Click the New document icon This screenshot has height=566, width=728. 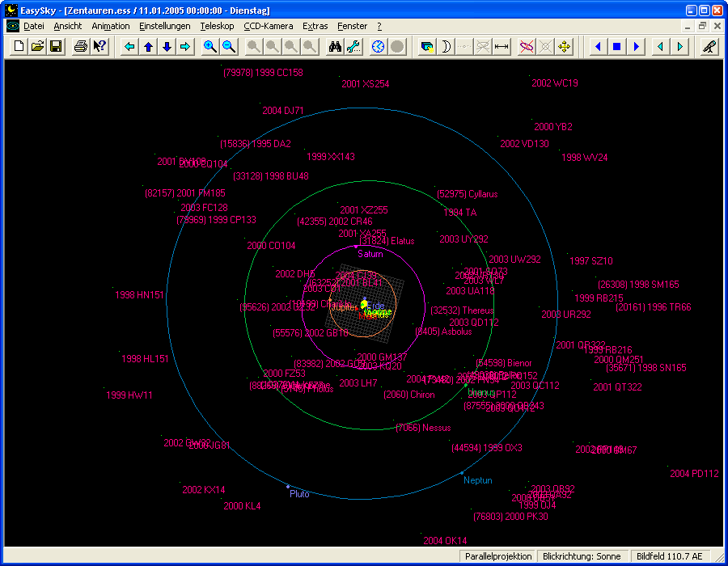pyautogui.click(x=19, y=47)
